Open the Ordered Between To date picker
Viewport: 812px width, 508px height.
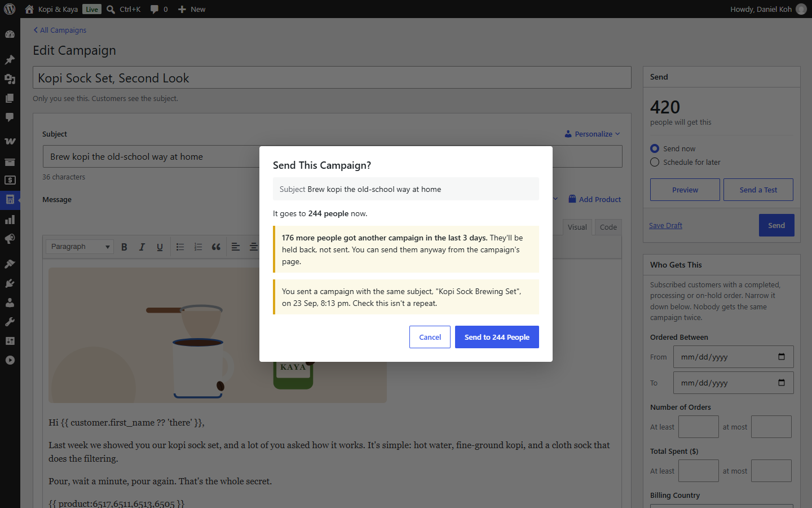(x=782, y=383)
